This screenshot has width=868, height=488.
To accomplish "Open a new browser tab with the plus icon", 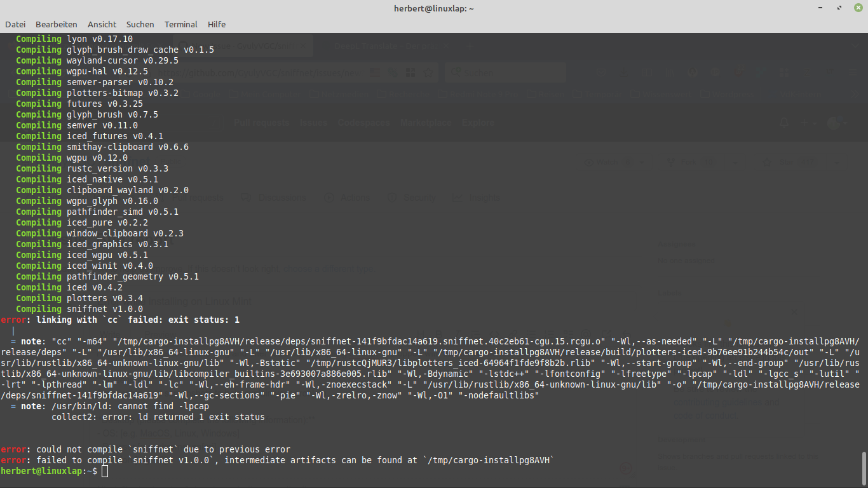I will tap(470, 46).
